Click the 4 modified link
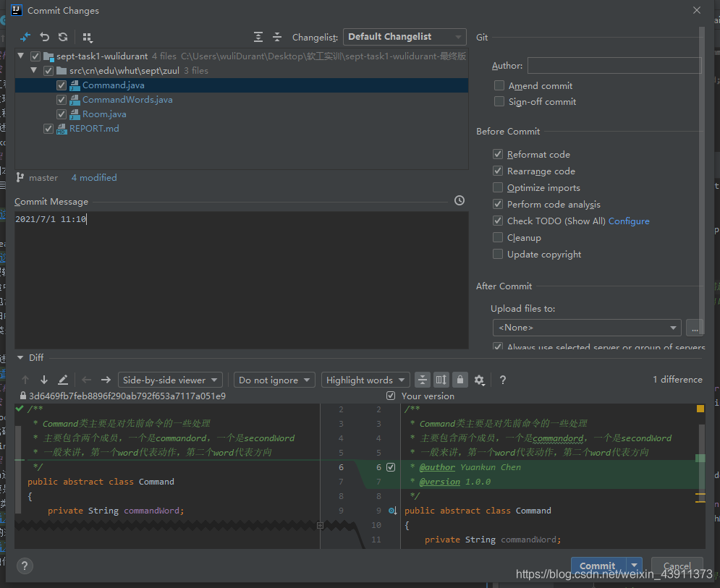 [x=94, y=178]
